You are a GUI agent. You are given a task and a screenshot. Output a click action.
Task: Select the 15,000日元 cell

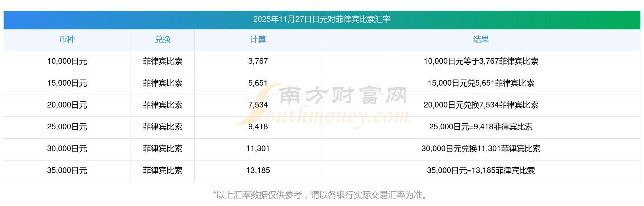click(x=67, y=83)
